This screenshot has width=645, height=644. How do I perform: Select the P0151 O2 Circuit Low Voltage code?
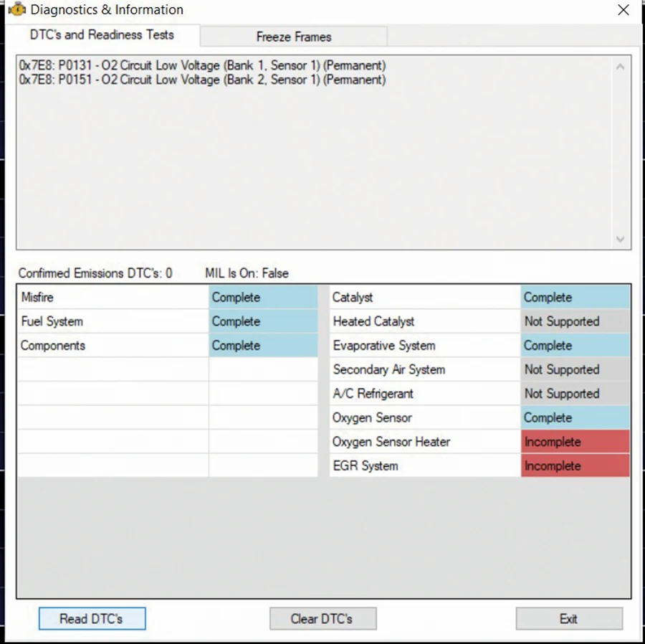203,80
